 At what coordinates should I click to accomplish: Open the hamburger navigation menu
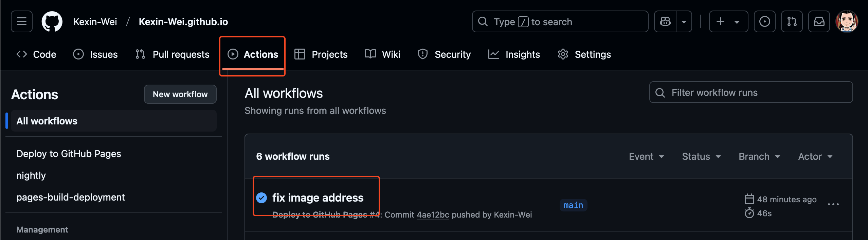coord(22,21)
